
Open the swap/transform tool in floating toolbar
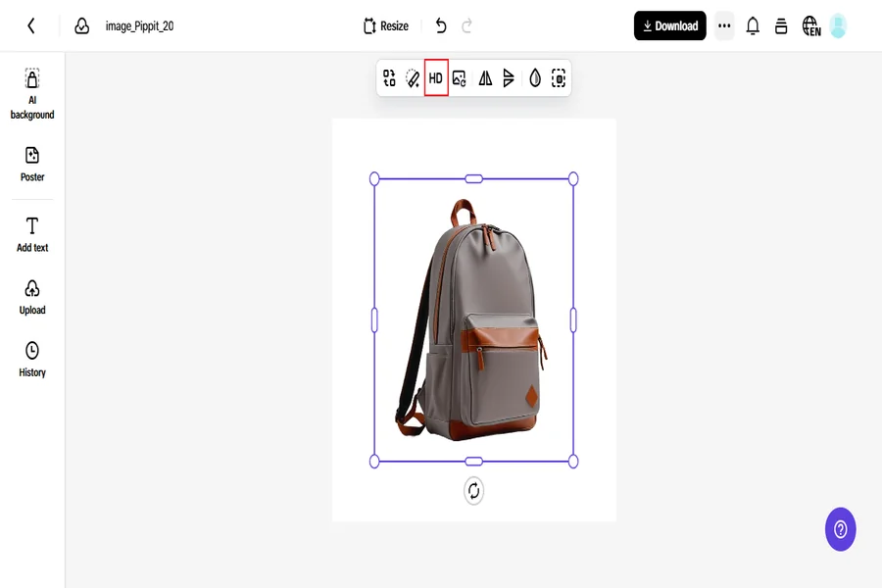click(389, 78)
